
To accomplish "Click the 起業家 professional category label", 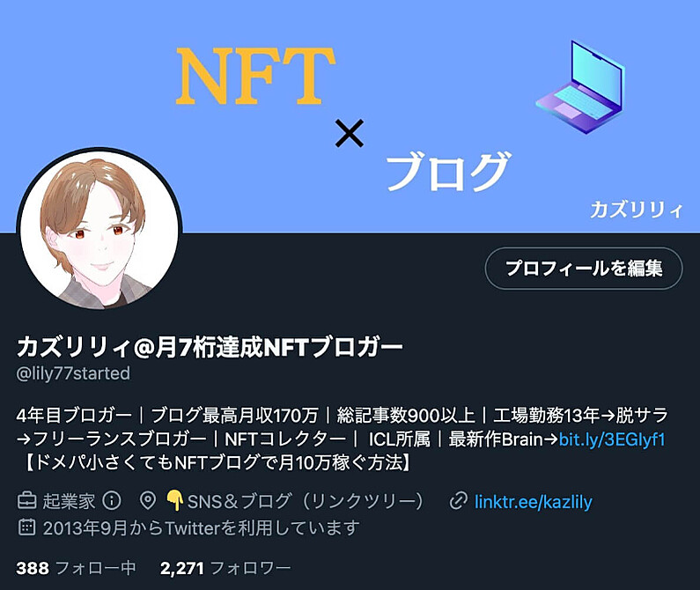I will (x=69, y=501).
